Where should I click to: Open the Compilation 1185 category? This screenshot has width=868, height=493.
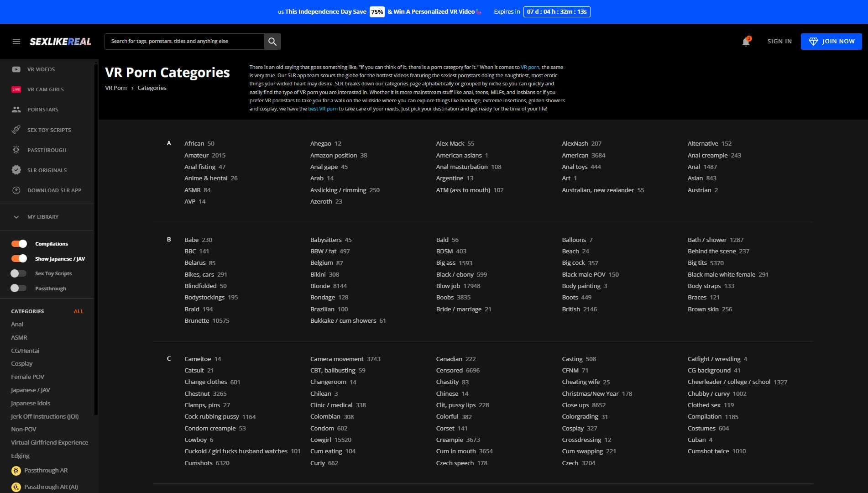point(713,417)
